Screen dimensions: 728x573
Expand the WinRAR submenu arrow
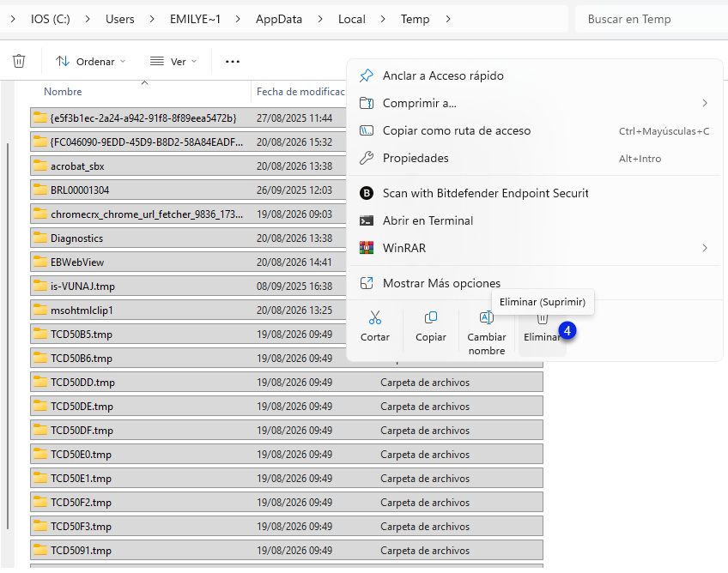tap(705, 248)
